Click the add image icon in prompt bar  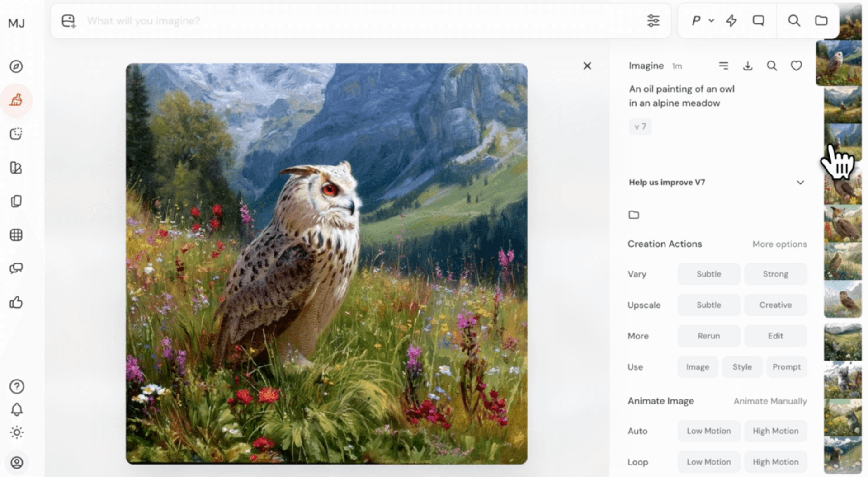click(x=69, y=21)
